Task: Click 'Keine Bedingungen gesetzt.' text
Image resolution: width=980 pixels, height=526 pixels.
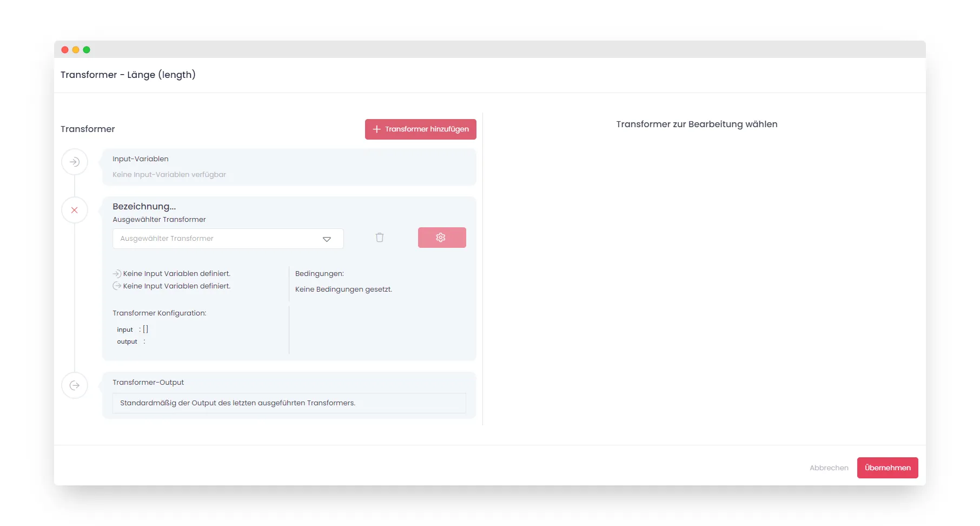Action: [x=343, y=290]
